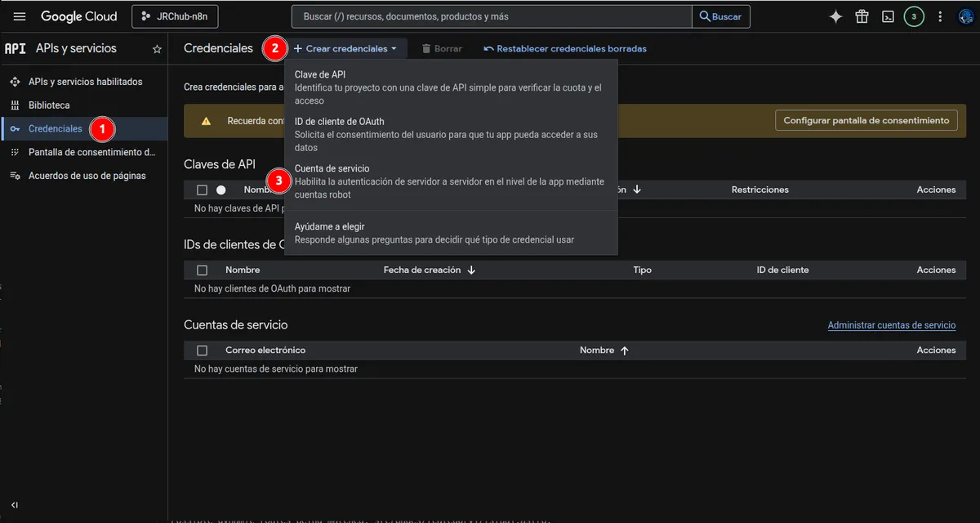This screenshot has height=523, width=980.
Task: Click the trash icon next to Borrar
Action: pyautogui.click(x=426, y=49)
